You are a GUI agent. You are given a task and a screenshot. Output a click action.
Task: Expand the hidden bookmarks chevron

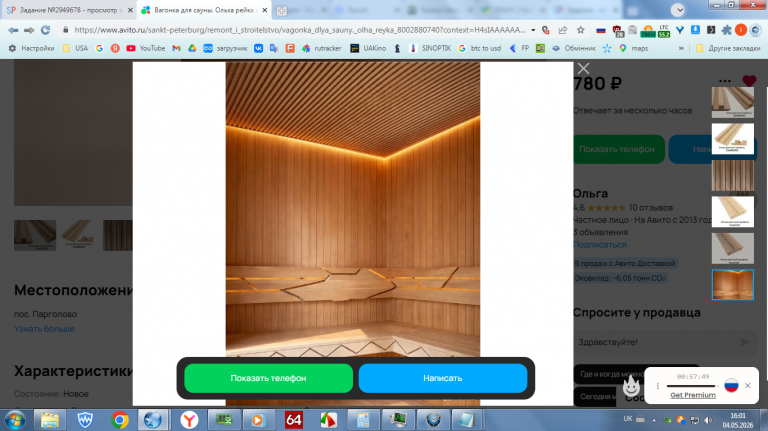click(x=681, y=48)
